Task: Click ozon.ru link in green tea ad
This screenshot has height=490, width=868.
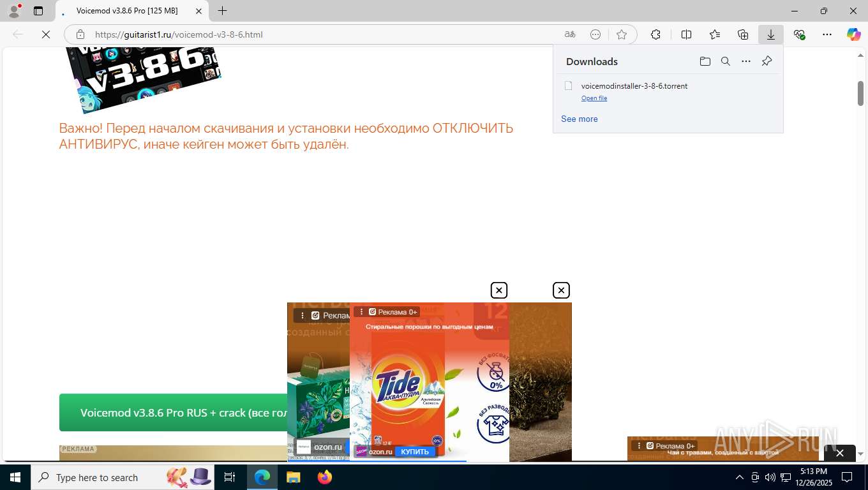Action: [x=328, y=447]
